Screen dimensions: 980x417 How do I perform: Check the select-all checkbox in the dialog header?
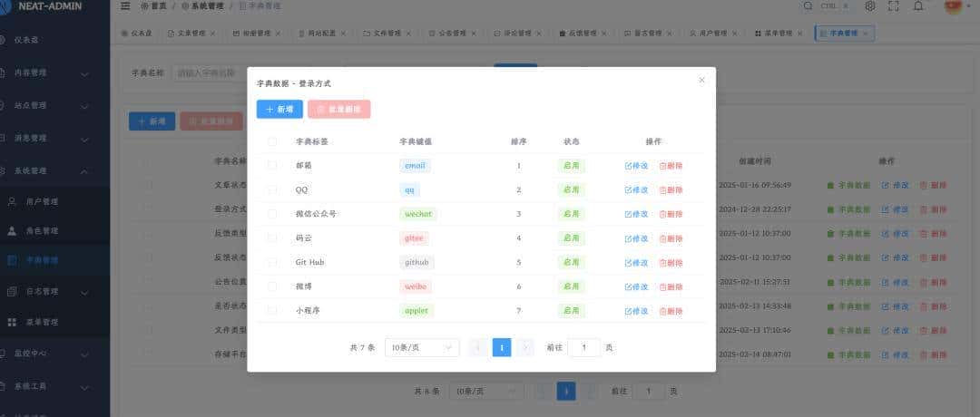click(272, 141)
